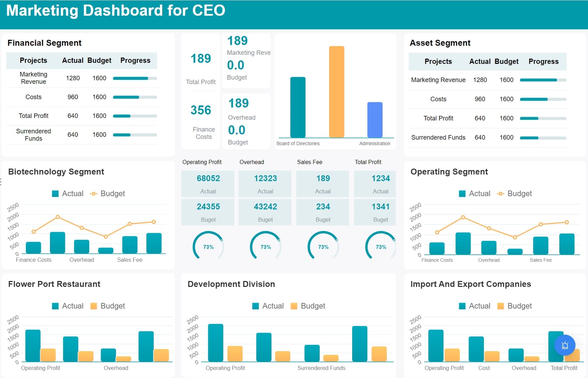Click the teal Actual legend icon in Biotechnology Segment
This screenshot has width=588, height=378.
pyautogui.click(x=56, y=193)
